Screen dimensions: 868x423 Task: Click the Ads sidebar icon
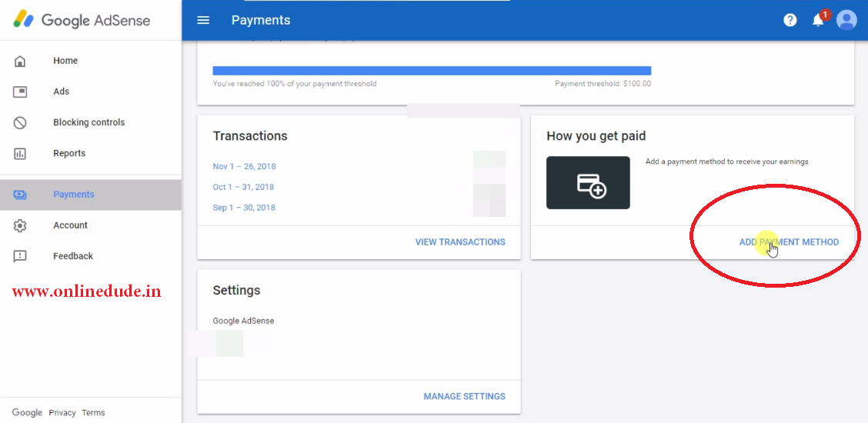(20, 92)
